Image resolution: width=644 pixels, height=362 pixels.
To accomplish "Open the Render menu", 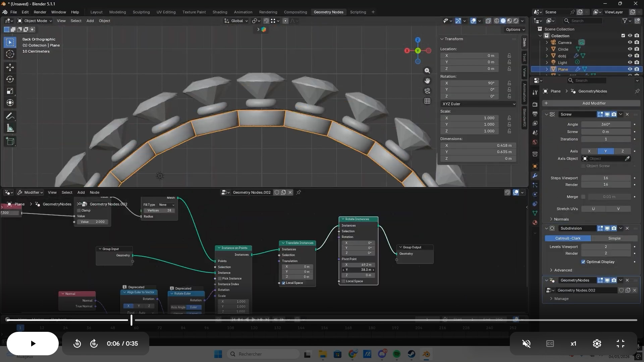I will tap(40, 12).
